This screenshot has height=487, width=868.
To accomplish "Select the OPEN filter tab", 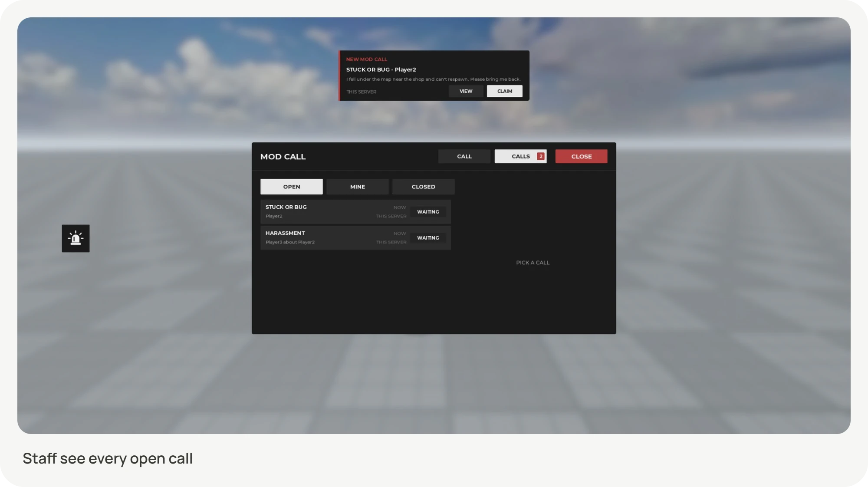I will pyautogui.click(x=292, y=187).
